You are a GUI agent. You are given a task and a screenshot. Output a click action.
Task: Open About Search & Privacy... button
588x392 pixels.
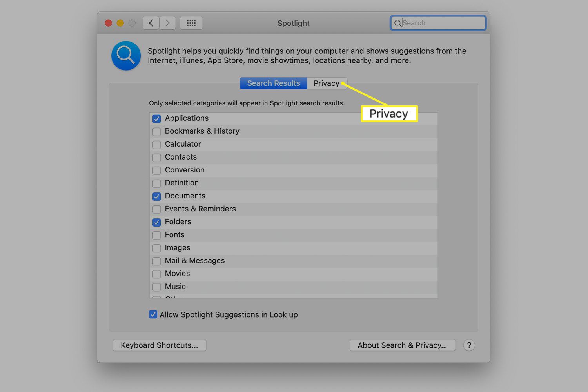click(x=402, y=345)
